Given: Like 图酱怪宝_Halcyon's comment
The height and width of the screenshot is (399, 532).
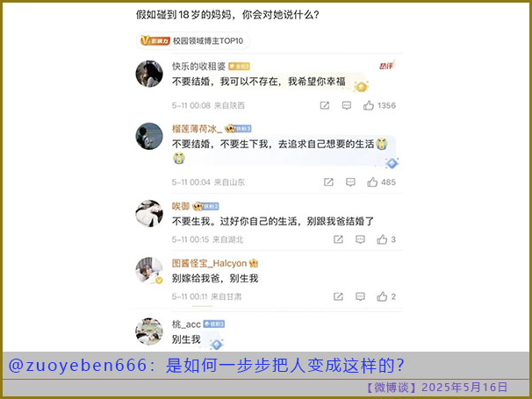Looking at the screenshot, I should coord(382,296).
